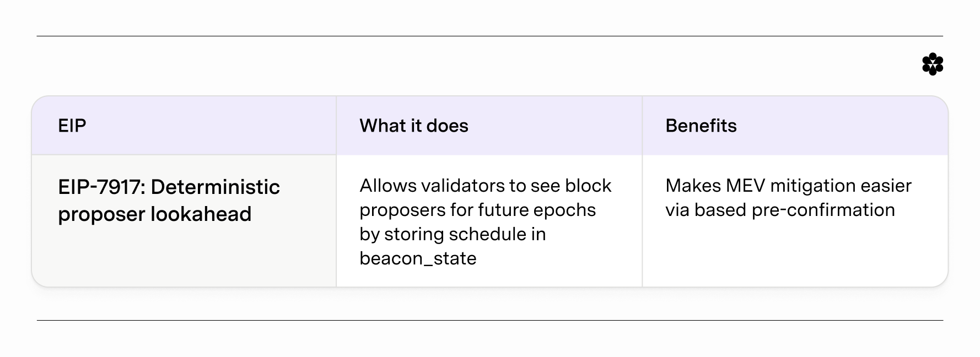Select the "via based pre-confirmation" text
The height and width of the screenshot is (357, 980).
[780, 210]
